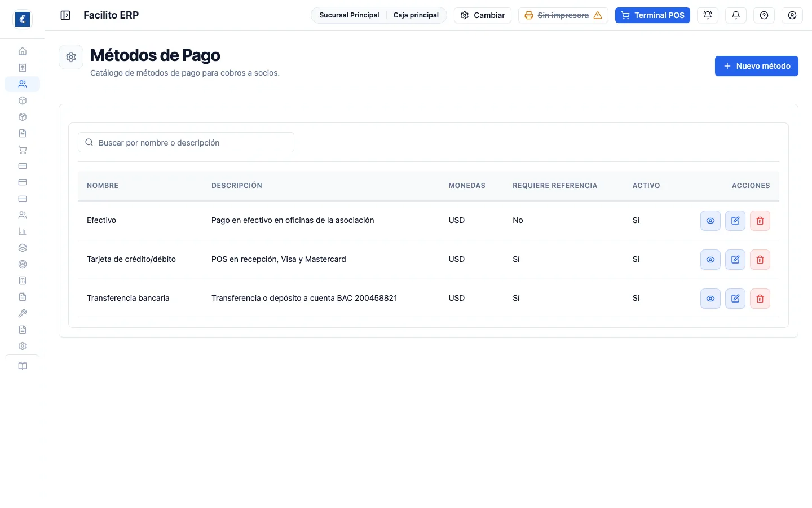The image size is (812, 508).
Task: Open the user profile icon
Action: point(792,15)
